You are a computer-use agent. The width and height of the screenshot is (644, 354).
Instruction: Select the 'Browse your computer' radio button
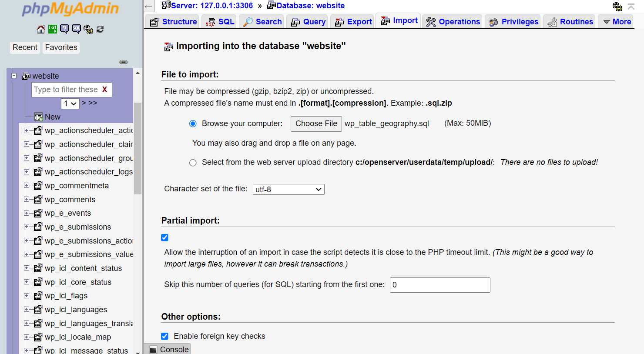193,124
